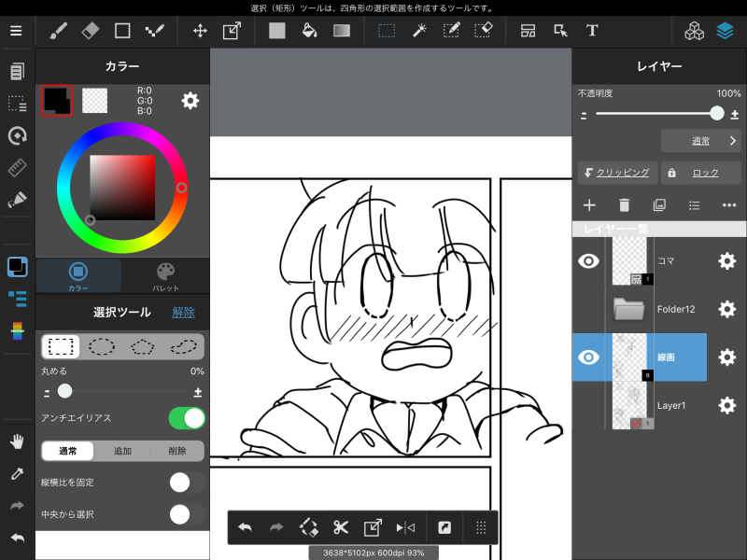Toggle the 中央から選択 switch
Screen dimensions: 747x560
pos(187,514)
